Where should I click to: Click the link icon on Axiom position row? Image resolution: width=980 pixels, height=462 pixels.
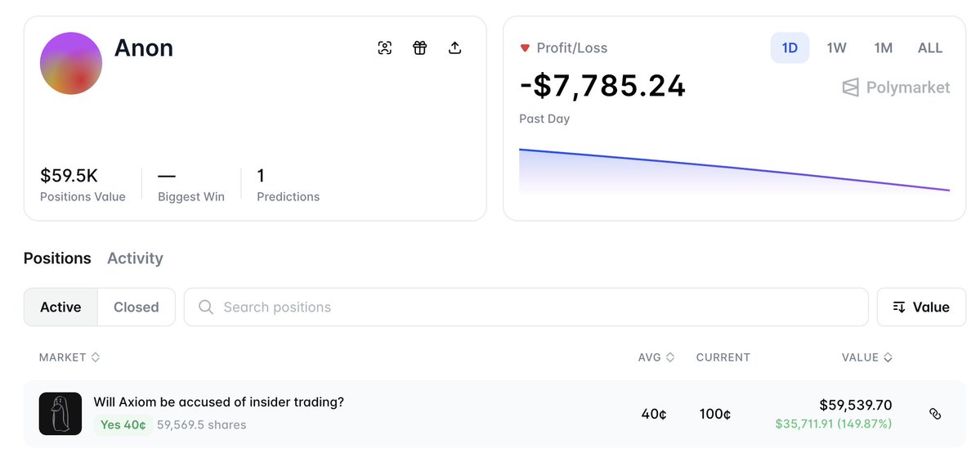[935, 414]
